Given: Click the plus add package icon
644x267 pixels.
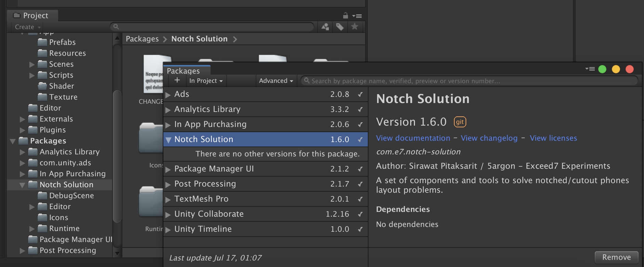Looking at the screenshot, I should (x=177, y=80).
